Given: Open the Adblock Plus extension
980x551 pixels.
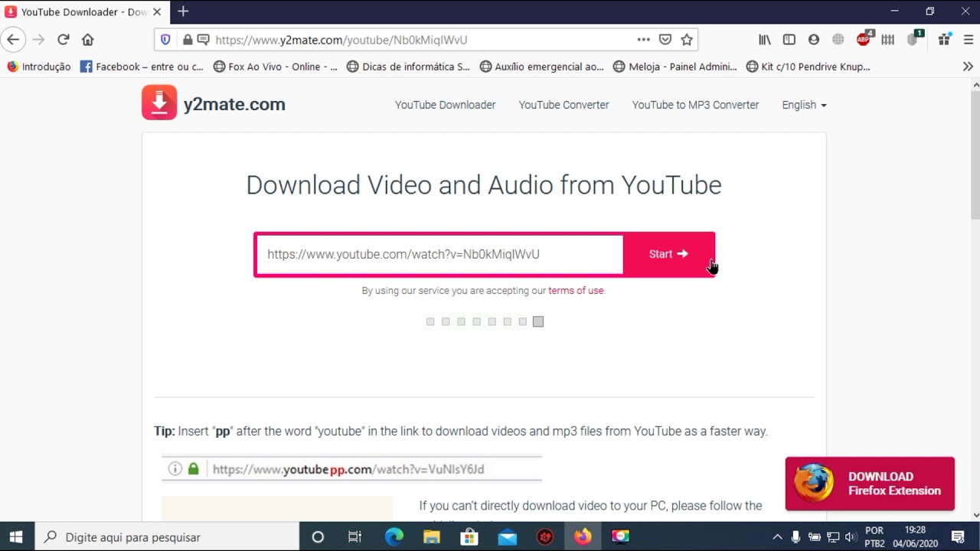Looking at the screenshot, I should [864, 39].
